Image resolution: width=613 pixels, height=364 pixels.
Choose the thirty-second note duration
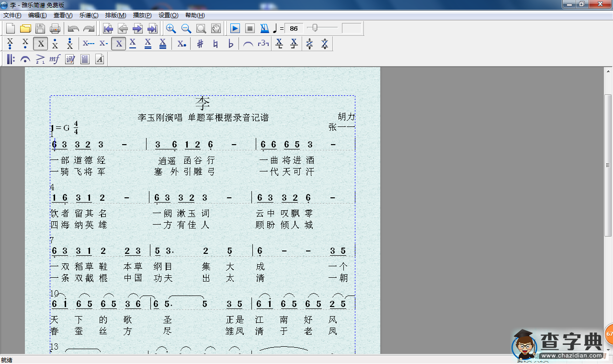(163, 44)
